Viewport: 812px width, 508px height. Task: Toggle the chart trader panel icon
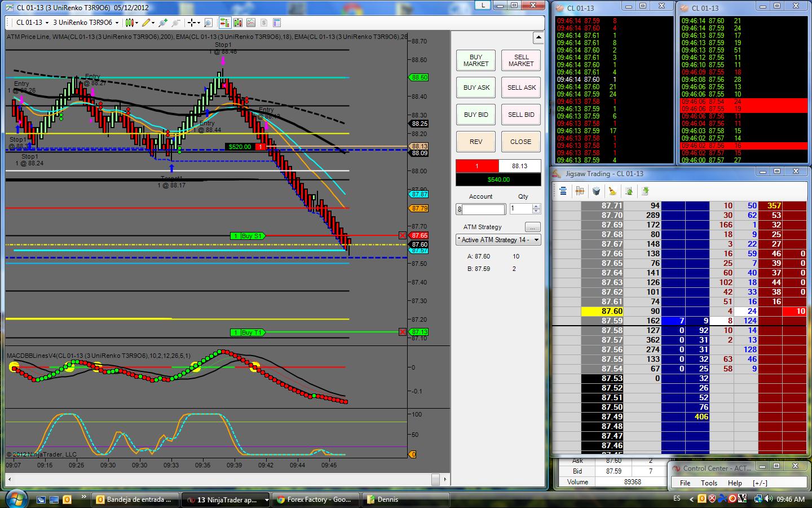click(x=224, y=23)
